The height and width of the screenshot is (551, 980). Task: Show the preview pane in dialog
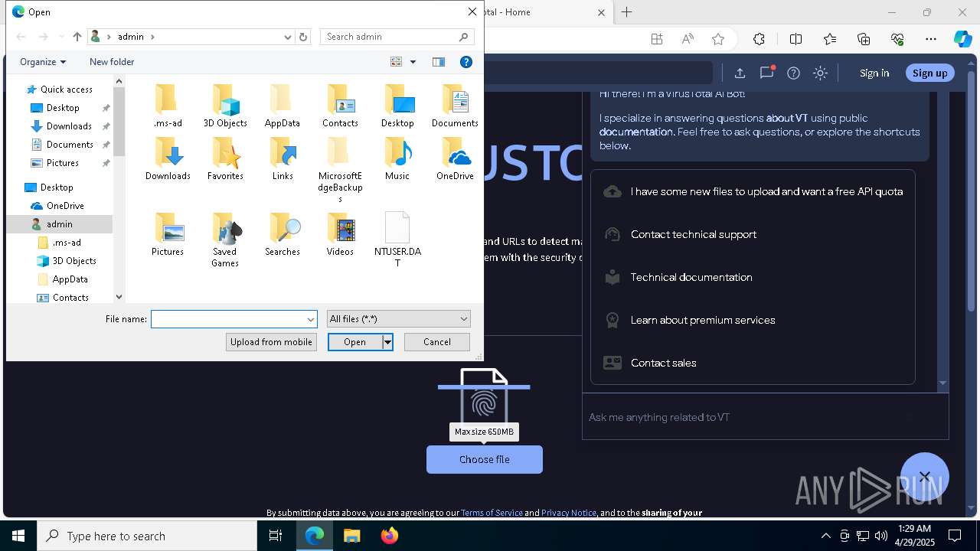click(x=439, y=62)
